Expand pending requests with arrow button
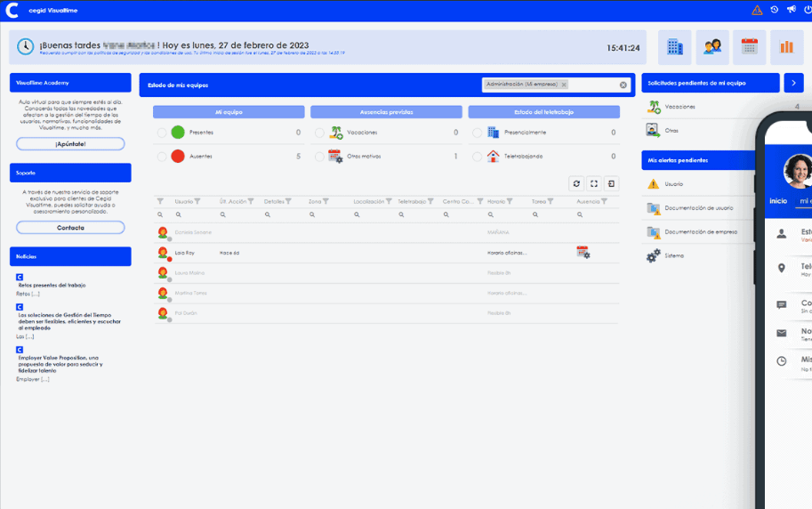 coord(793,83)
